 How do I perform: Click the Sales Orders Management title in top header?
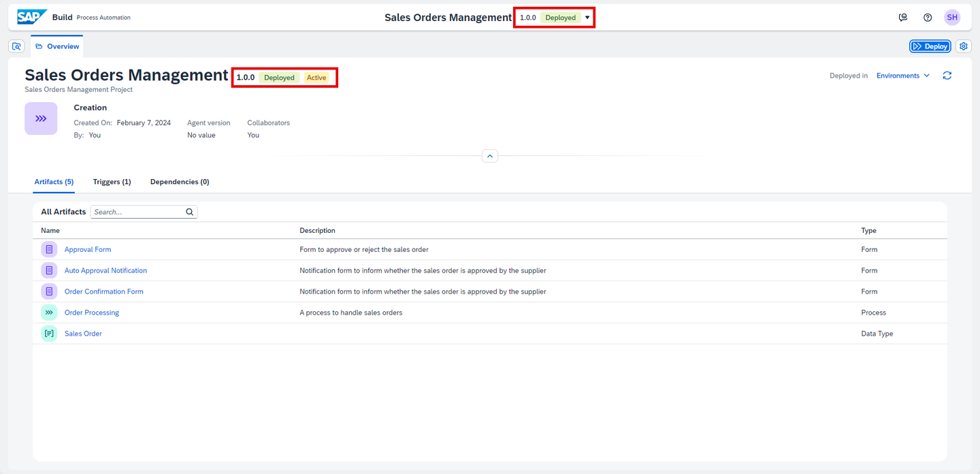tap(448, 18)
